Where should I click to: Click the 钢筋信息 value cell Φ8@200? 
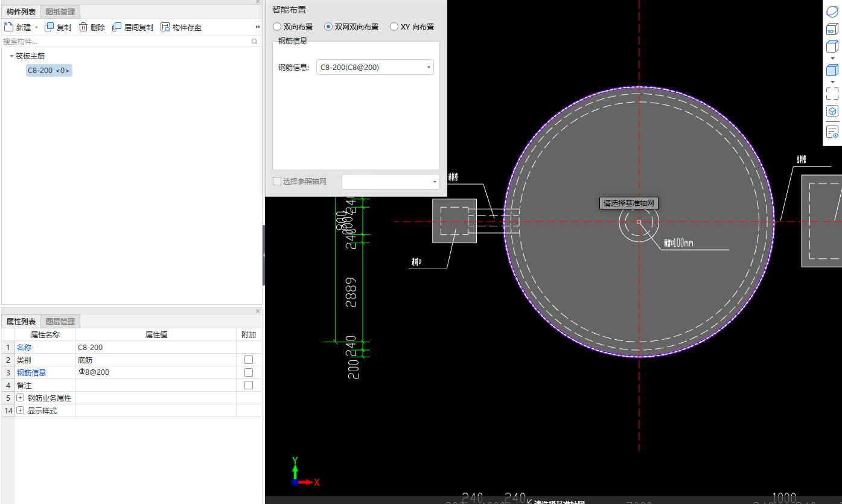coord(156,372)
